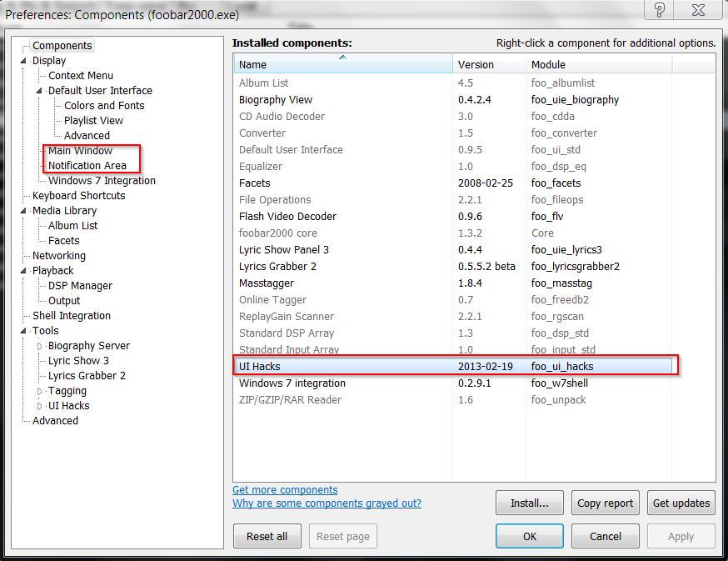This screenshot has height=561, width=728.
Task: Open Windows 7 Integration tree page
Action: point(102,180)
